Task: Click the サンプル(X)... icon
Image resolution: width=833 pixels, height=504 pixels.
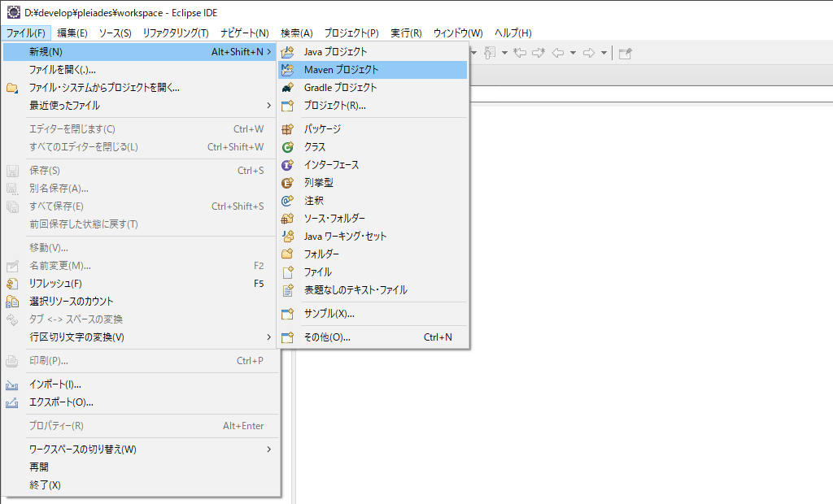Action: click(x=287, y=314)
